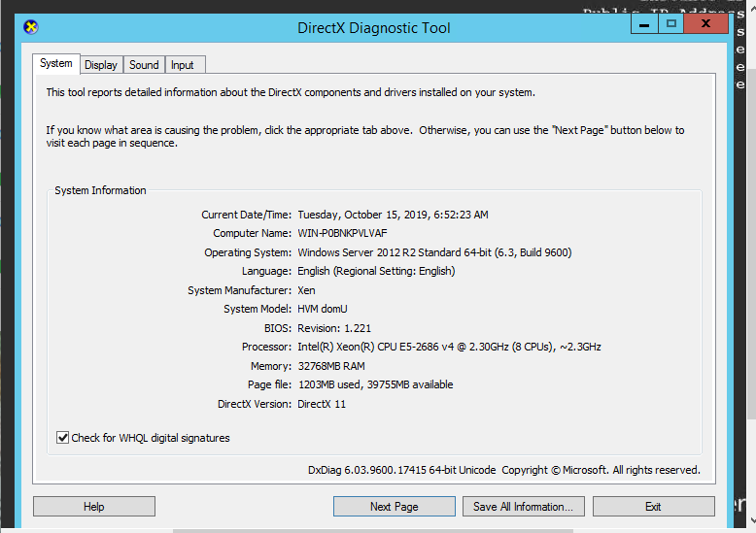Click the System Information group label

tap(100, 190)
